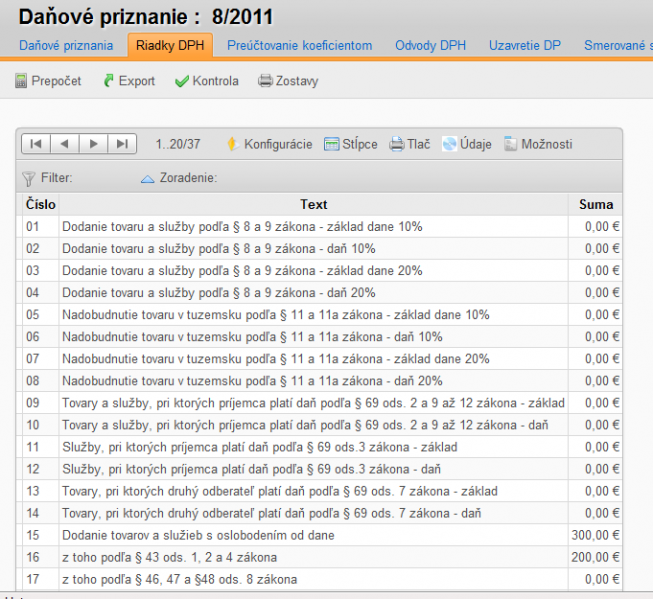Switch to Preúčtovanie koeficientom tab

[x=299, y=45]
